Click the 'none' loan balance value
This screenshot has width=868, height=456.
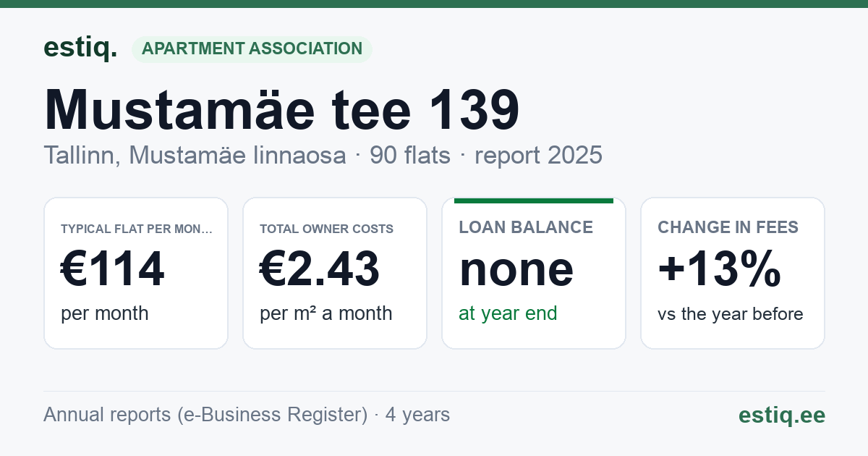tap(516, 270)
